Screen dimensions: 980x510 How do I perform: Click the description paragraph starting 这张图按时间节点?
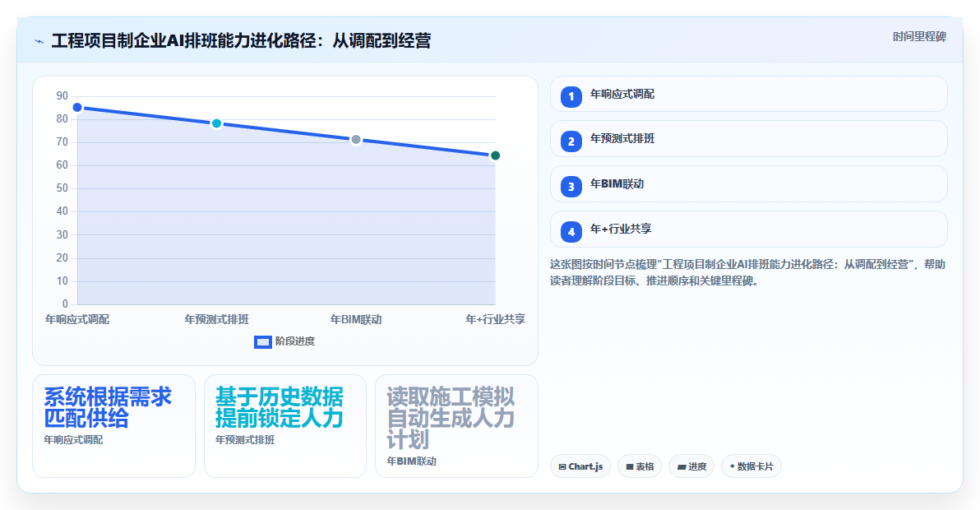click(747, 272)
